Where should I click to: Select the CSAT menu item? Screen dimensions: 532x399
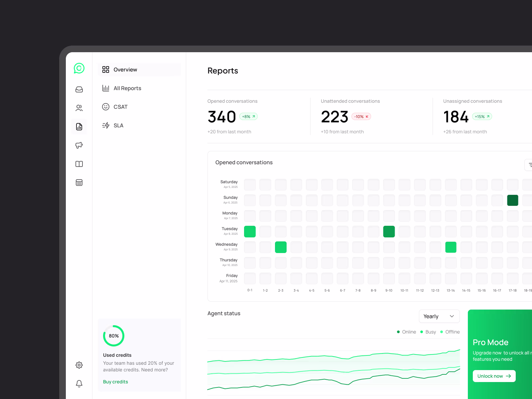(120, 107)
